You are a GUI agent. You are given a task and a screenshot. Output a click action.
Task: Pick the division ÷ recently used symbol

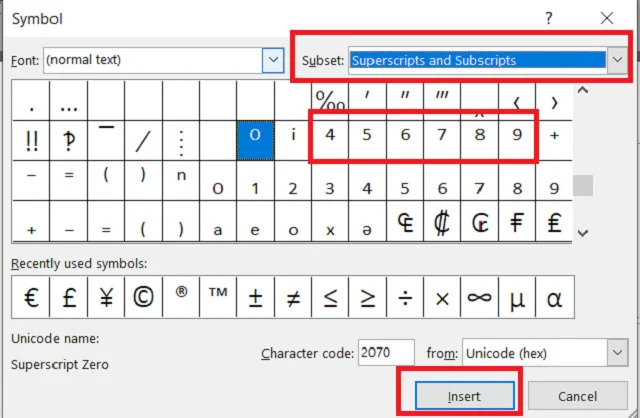click(x=404, y=297)
